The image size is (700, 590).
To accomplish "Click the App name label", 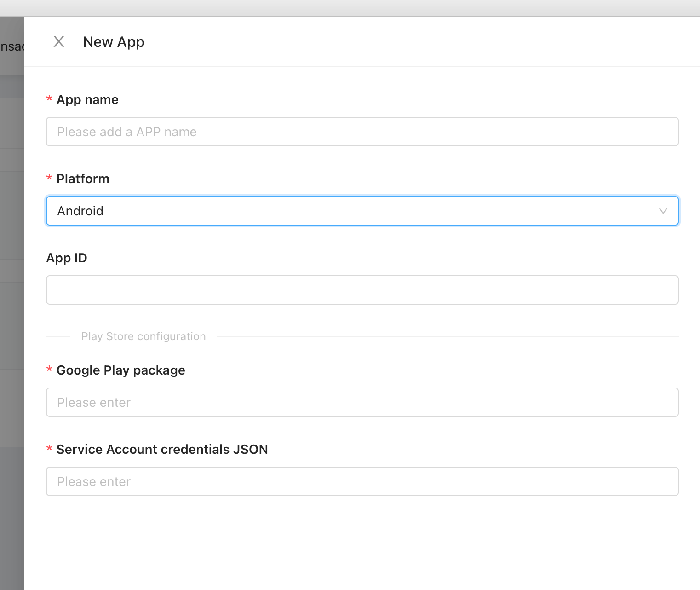I will (x=87, y=100).
